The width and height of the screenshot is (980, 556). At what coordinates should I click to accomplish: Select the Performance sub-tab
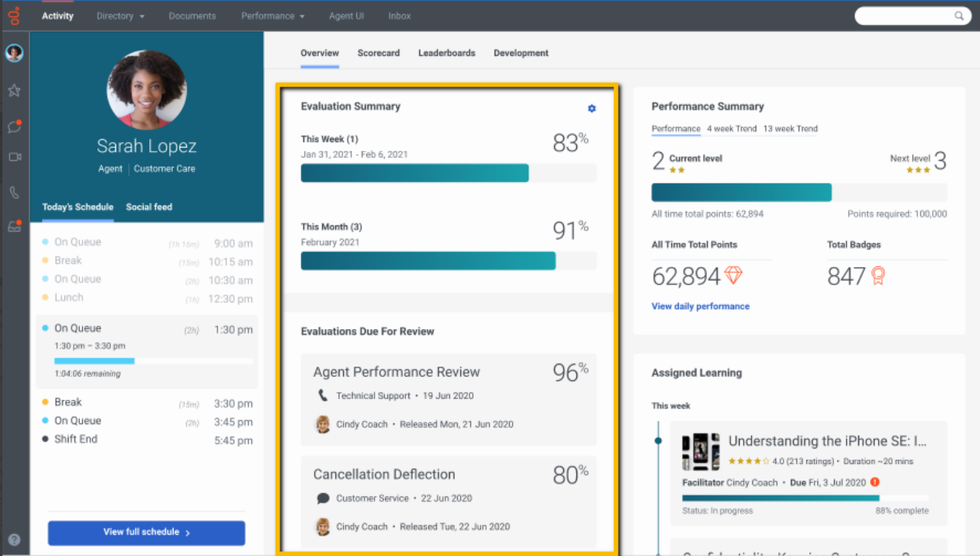(676, 129)
